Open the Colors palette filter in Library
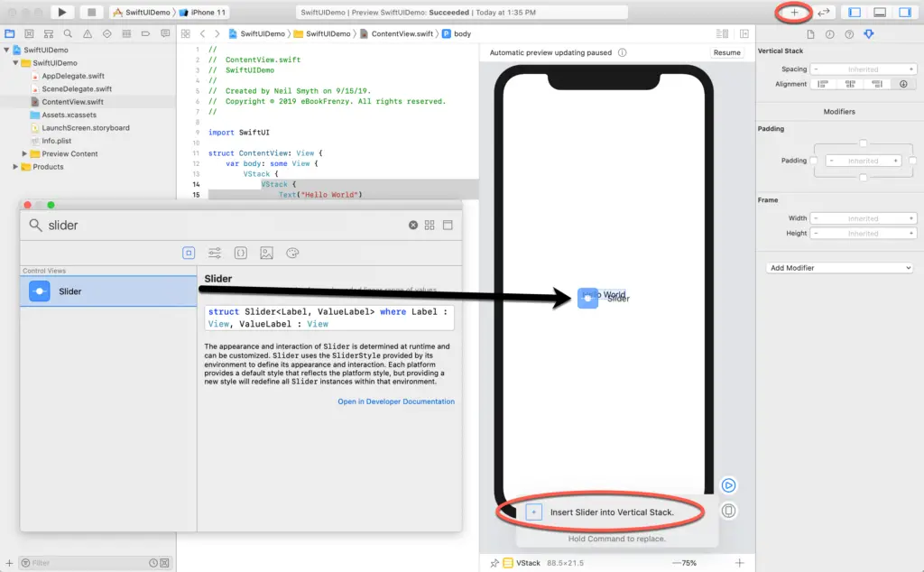The image size is (924, 572). click(292, 254)
